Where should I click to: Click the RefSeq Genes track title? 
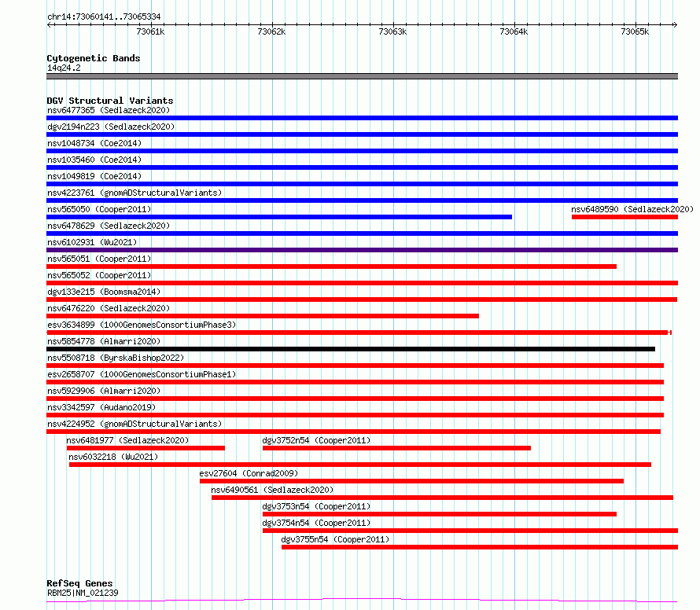point(79,583)
